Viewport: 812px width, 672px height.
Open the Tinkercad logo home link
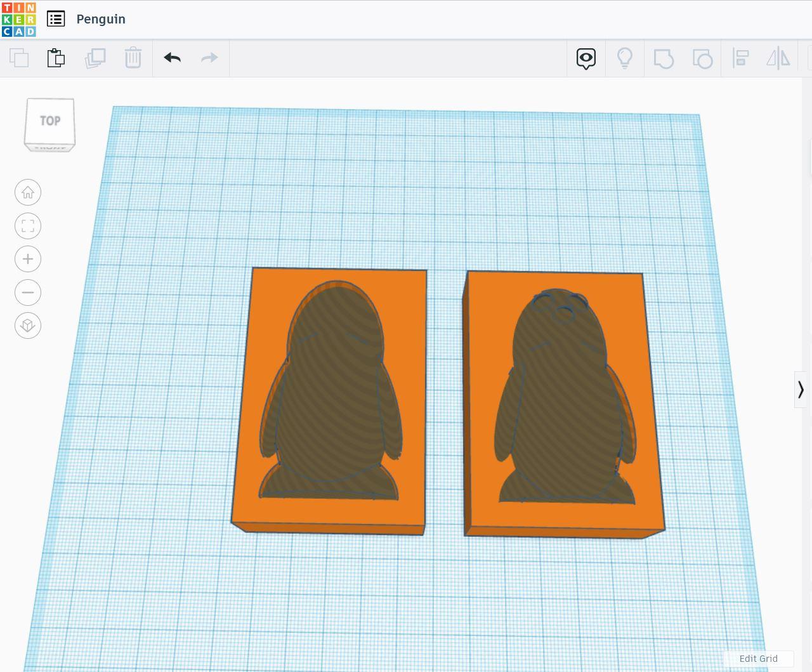[x=19, y=19]
